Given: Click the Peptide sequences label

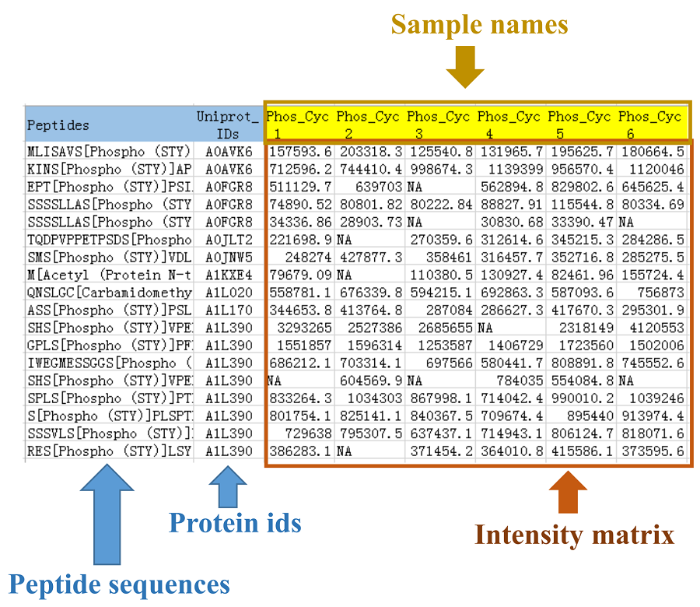Looking at the screenshot, I should pyautogui.click(x=119, y=584).
